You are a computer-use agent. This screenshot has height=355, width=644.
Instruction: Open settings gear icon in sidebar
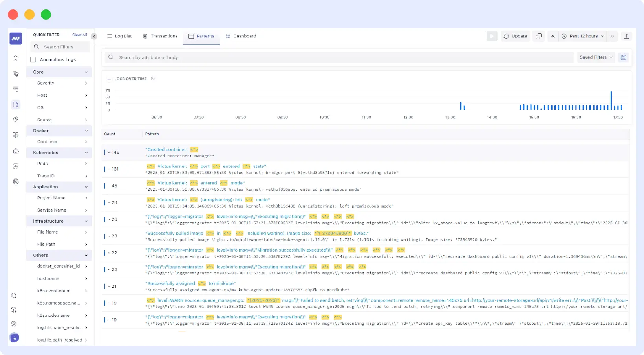(x=14, y=324)
